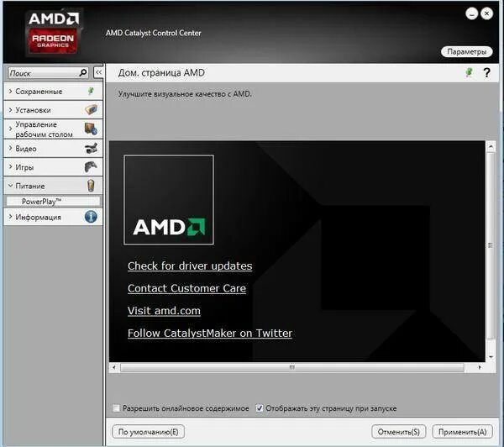Viewport: 504px width, 447px height.
Task: Collapse the sidebar with double-arrow button
Action: 98,72
